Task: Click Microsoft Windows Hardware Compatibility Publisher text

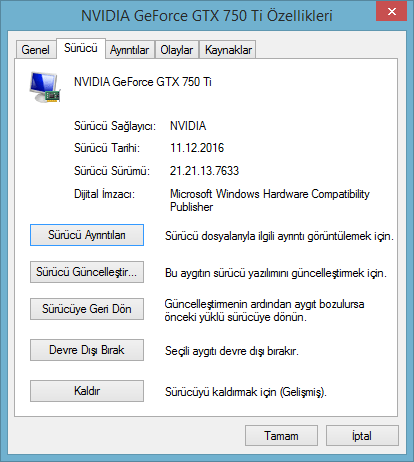Action: pyautogui.click(x=270, y=200)
